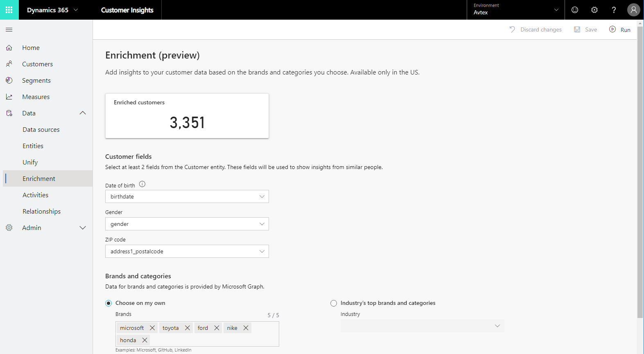Collapse the navigation hamburger menu
The height and width of the screenshot is (354, 644).
click(x=9, y=29)
